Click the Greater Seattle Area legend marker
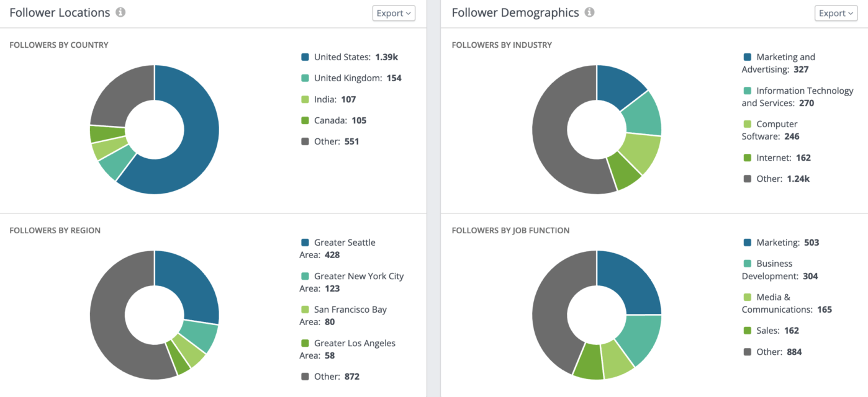Viewport: 868px width, 397px height. pos(304,242)
